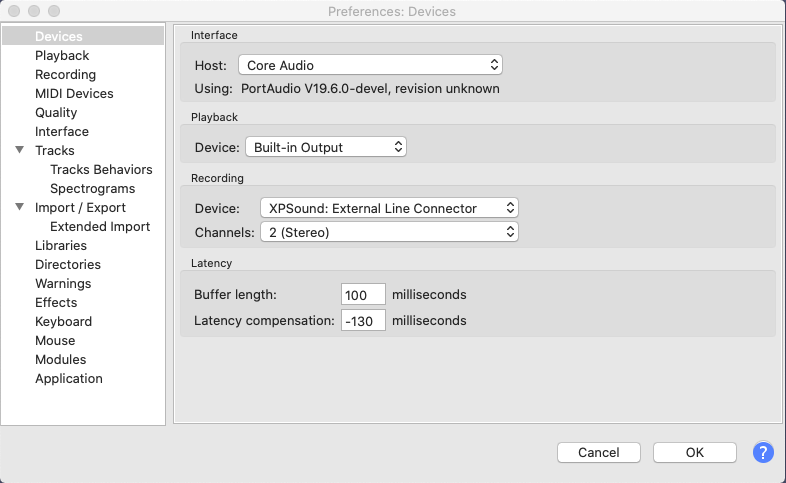This screenshot has width=786, height=483.
Task: Open the Channels dropdown set to Stereo
Action: tap(389, 232)
